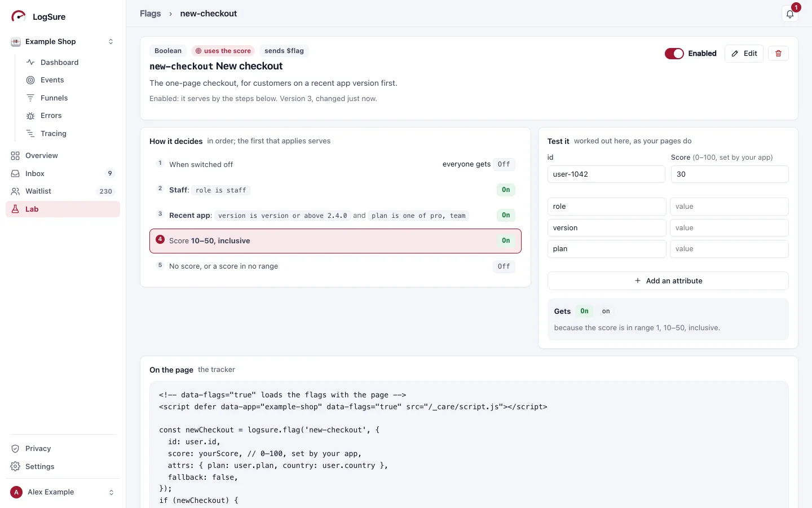Click the Alex Example avatar
812x508 pixels.
(x=16, y=492)
